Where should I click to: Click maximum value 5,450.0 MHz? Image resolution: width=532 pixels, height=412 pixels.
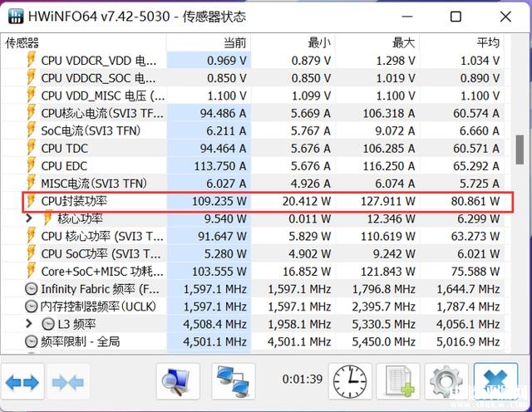tap(383, 341)
